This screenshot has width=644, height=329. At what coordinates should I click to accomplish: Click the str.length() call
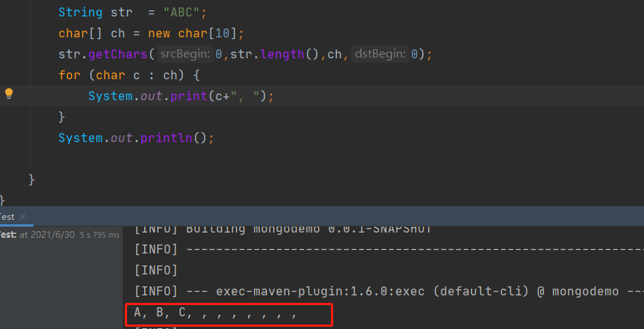[x=275, y=54]
